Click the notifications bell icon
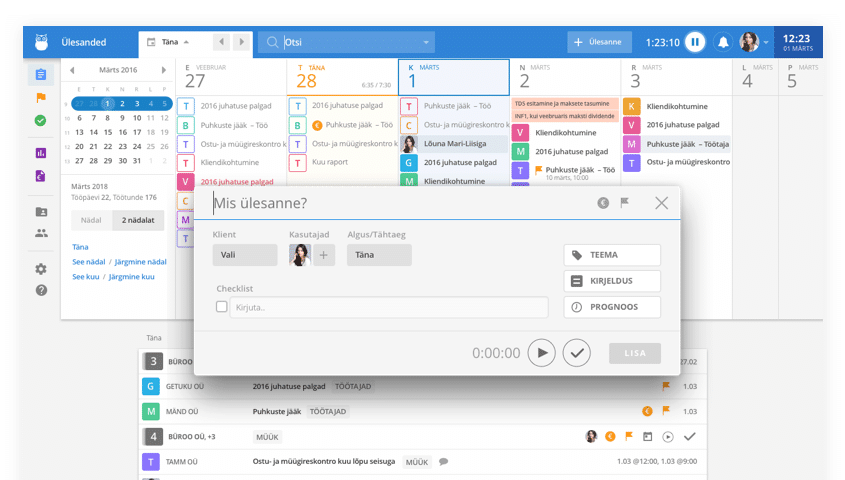This screenshot has height=480, width=845. click(723, 42)
